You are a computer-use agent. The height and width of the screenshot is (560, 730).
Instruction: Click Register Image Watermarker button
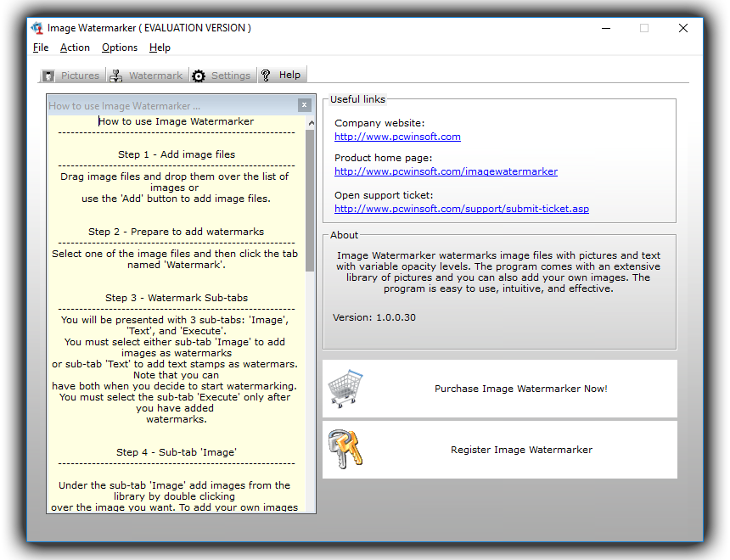pos(500,450)
